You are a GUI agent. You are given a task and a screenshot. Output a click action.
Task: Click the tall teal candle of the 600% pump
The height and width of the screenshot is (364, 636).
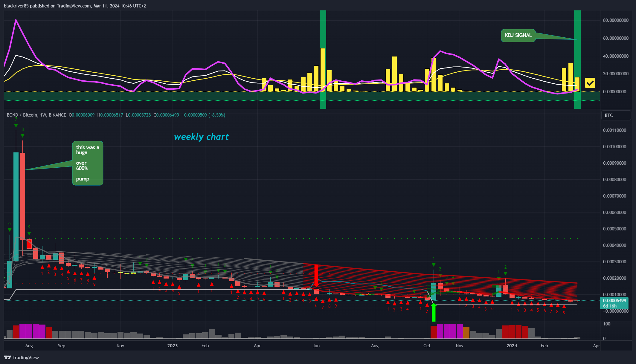16,206
